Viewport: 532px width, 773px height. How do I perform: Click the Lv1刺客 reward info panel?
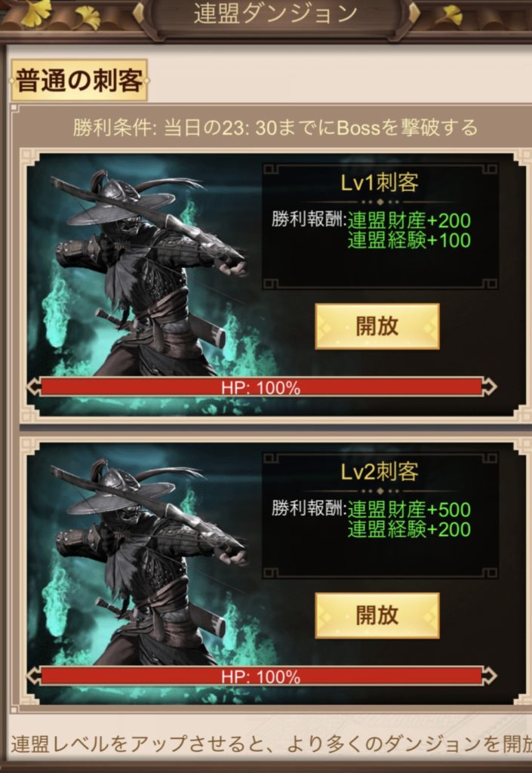pos(380,226)
